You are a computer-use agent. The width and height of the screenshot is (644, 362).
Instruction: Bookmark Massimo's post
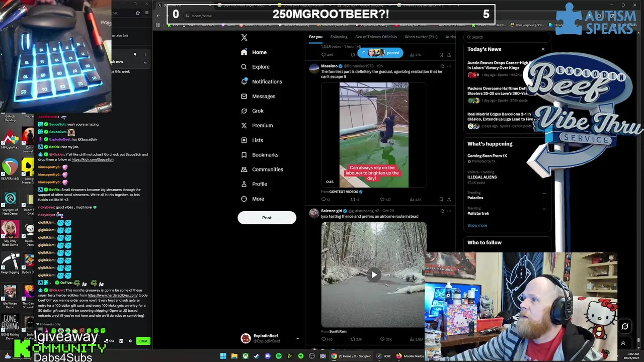coord(441,200)
